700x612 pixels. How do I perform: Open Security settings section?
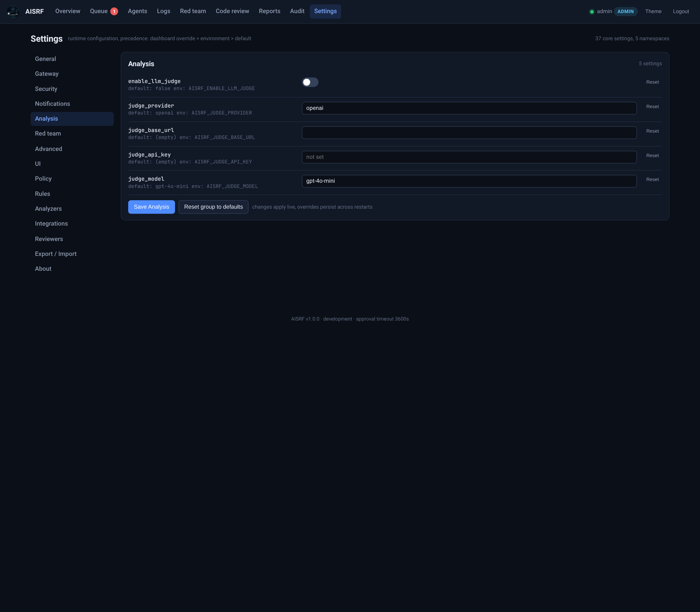tap(72, 89)
